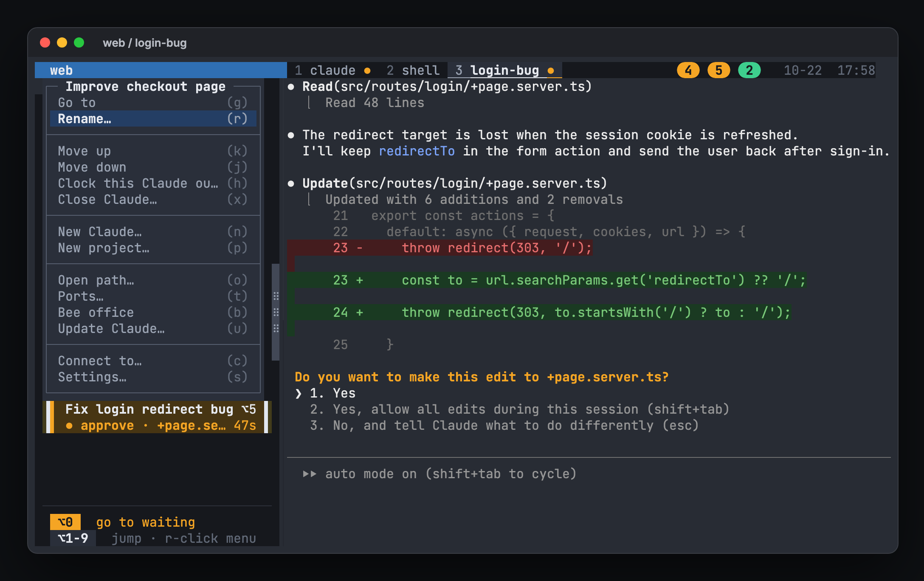Open Ports… from the menu
The width and height of the screenshot is (924, 581).
coord(153,296)
